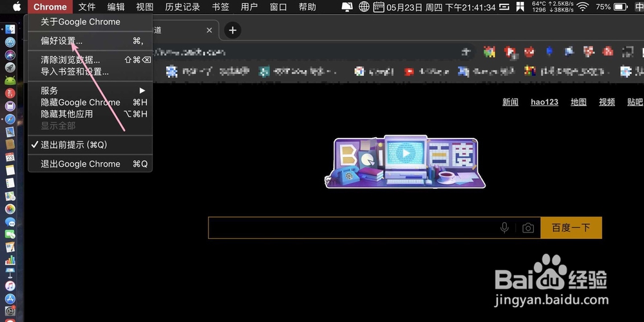Open the 历史记录 menu

[x=182, y=6]
